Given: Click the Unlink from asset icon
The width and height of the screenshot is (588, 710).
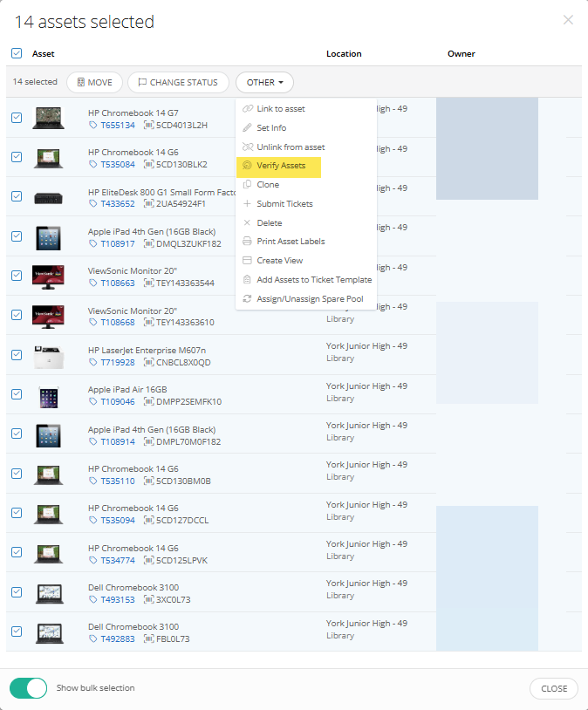Looking at the screenshot, I should pyautogui.click(x=248, y=147).
